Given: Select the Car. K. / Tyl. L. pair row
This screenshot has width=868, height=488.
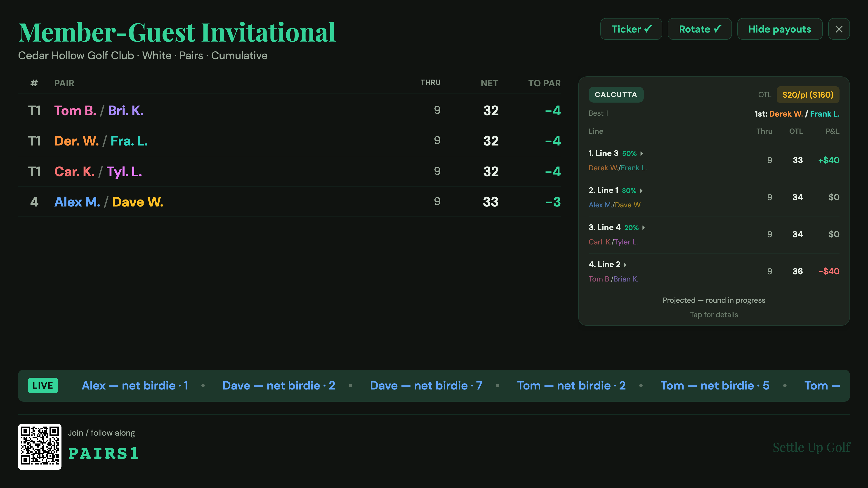Looking at the screenshot, I should [289, 171].
